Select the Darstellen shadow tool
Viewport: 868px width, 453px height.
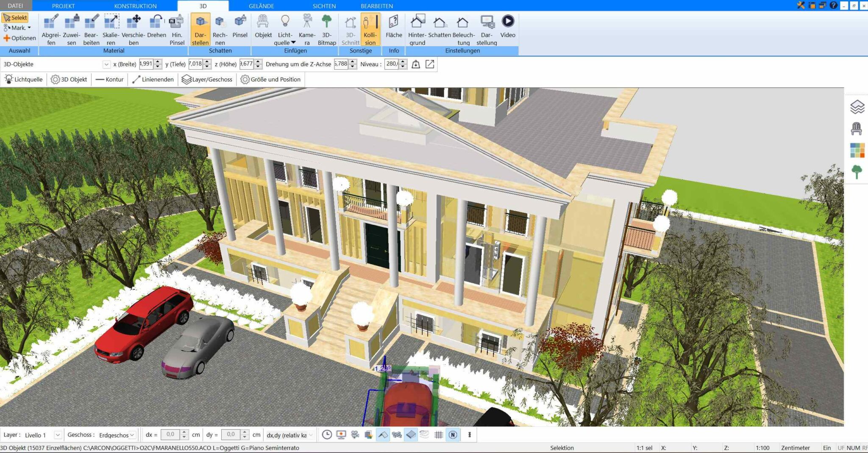point(200,29)
